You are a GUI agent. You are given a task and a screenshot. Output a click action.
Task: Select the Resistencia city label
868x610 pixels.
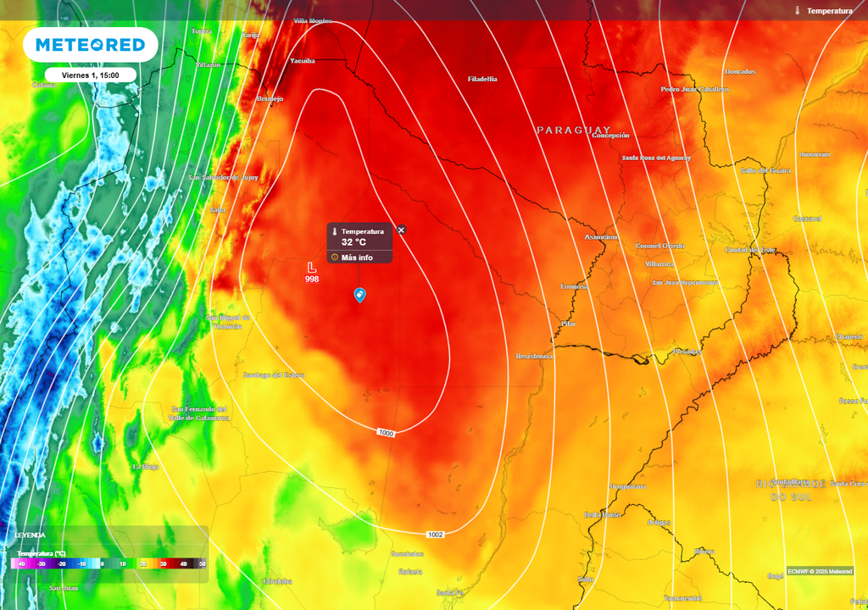tap(534, 357)
